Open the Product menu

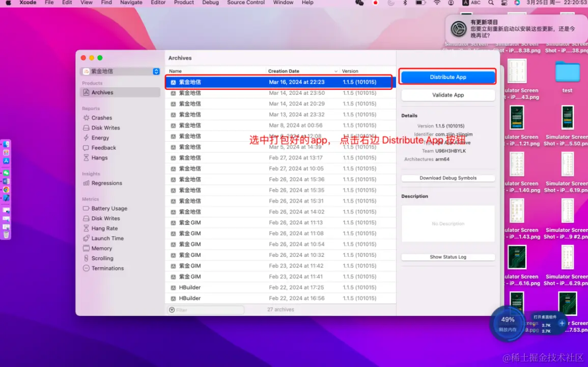point(184,3)
